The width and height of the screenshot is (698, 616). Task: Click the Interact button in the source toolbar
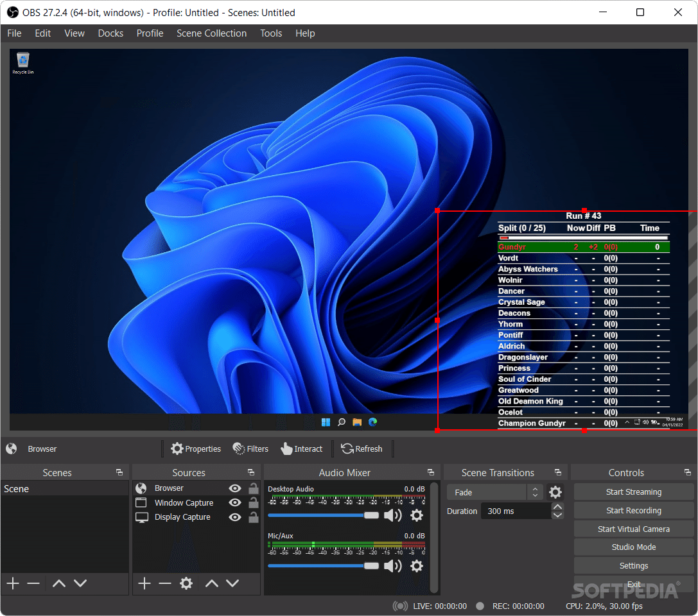[301, 449]
